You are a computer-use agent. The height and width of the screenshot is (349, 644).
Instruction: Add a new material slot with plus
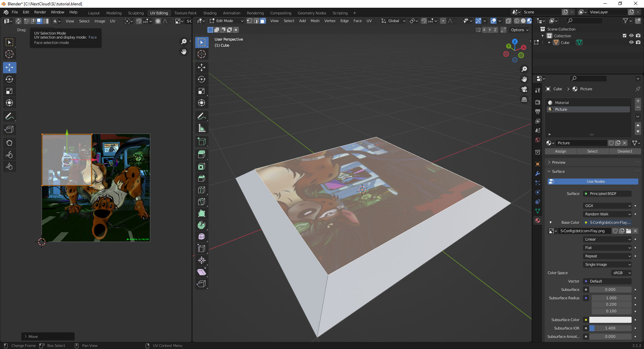[x=638, y=101]
